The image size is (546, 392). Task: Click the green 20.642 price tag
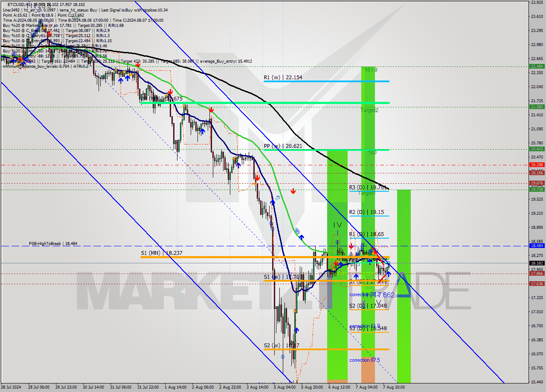click(536, 149)
